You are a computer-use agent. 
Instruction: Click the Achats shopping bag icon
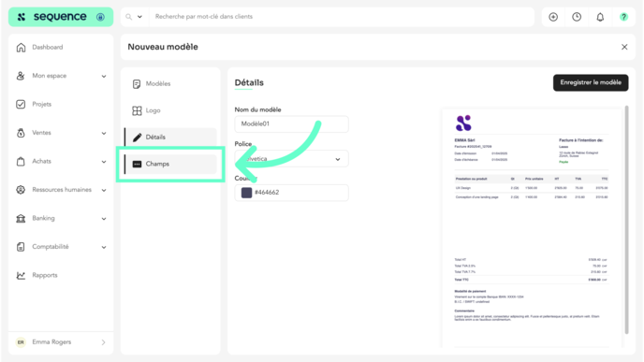[21, 161]
